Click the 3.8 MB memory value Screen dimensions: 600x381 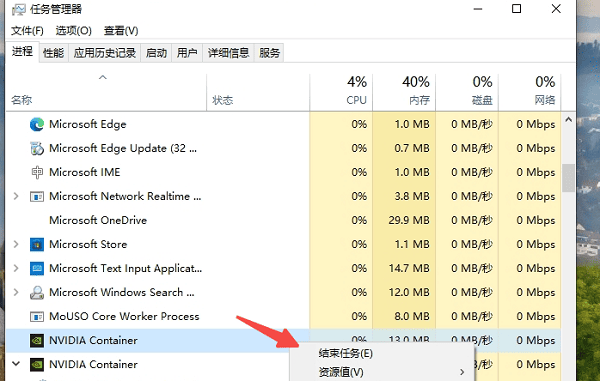point(412,197)
